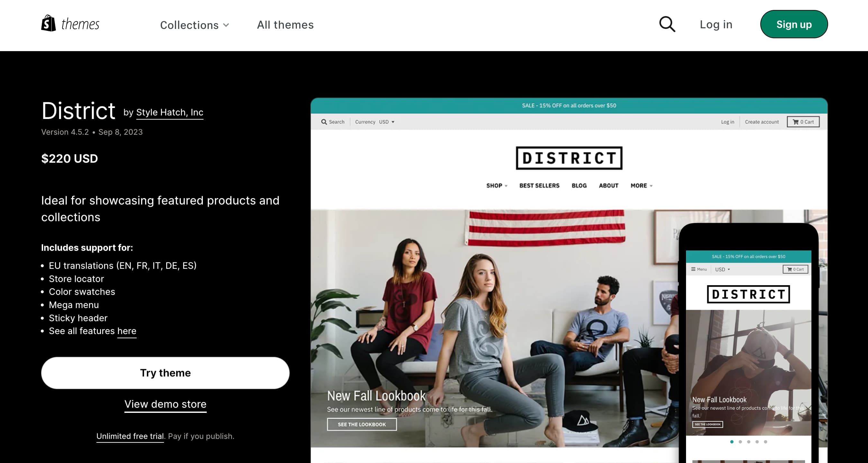Open search with the magnifying glass icon
Screen dimensions: 868x463
click(x=667, y=24)
